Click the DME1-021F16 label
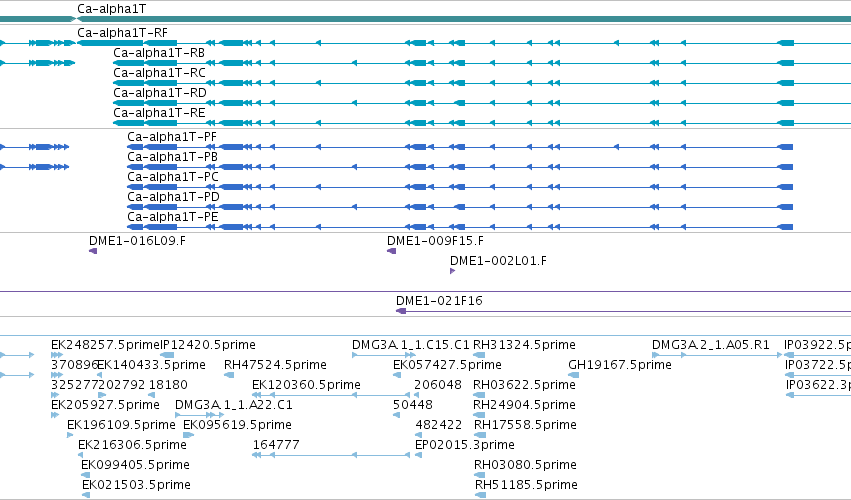 [439, 301]
